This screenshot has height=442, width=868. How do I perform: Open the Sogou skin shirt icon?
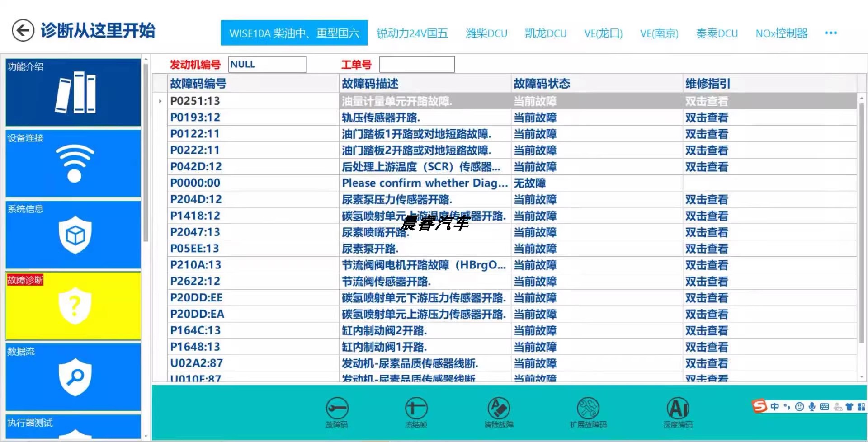(x=849, y=407)
